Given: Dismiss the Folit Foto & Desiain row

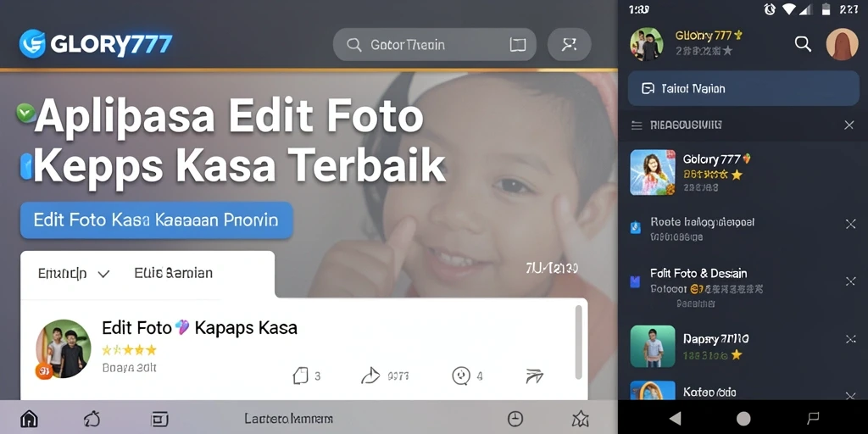Looking at the screenshot, I should (851, 281).
